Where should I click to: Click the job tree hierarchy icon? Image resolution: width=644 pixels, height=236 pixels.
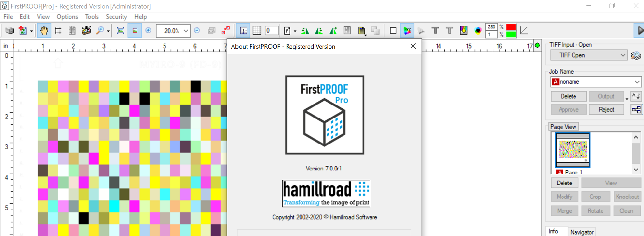(x=636, y=109)
